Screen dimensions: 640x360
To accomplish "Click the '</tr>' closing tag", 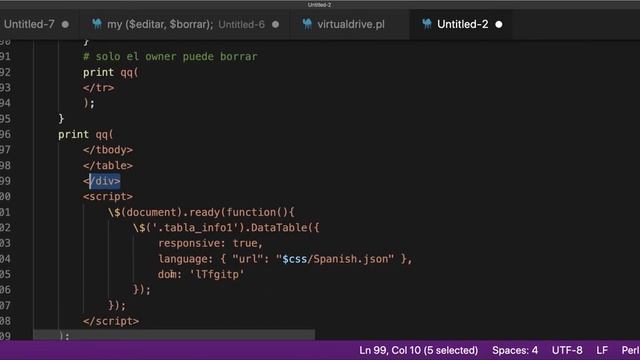I will (98, 88).
